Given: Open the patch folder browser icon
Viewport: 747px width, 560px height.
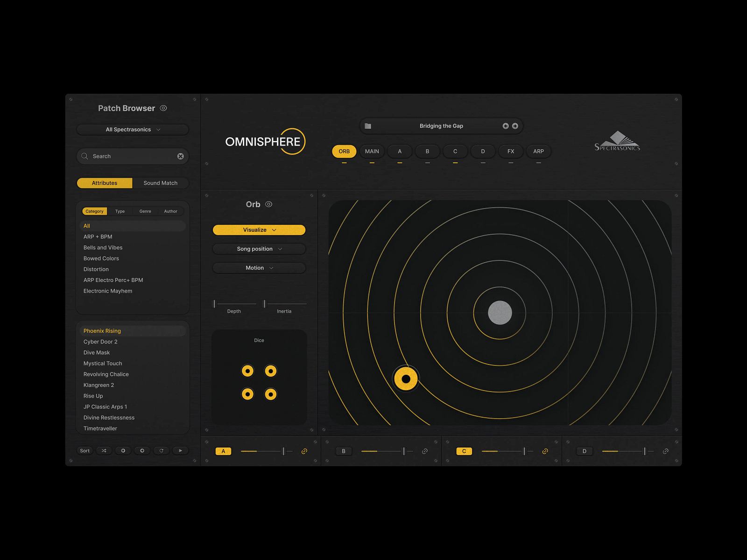Looking at the screenshot, I should point(368,126).
